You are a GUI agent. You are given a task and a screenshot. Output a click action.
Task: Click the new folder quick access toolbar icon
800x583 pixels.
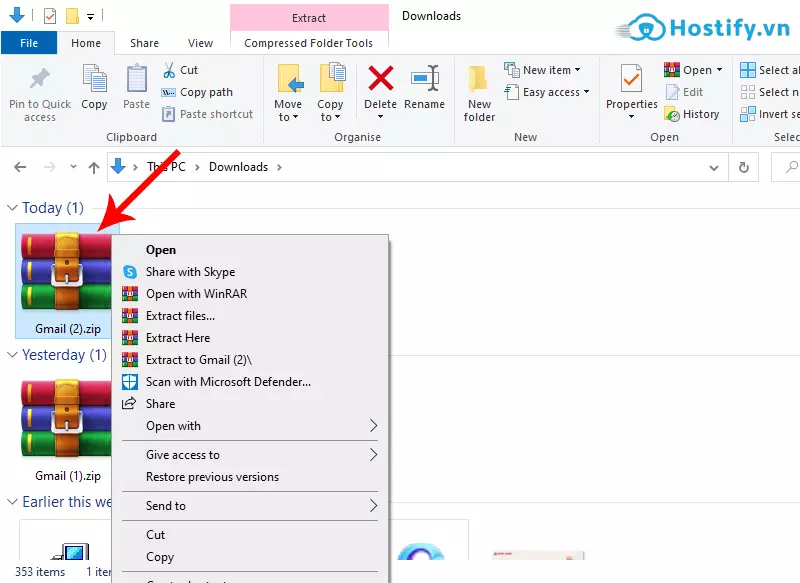(x=72, y=16)
